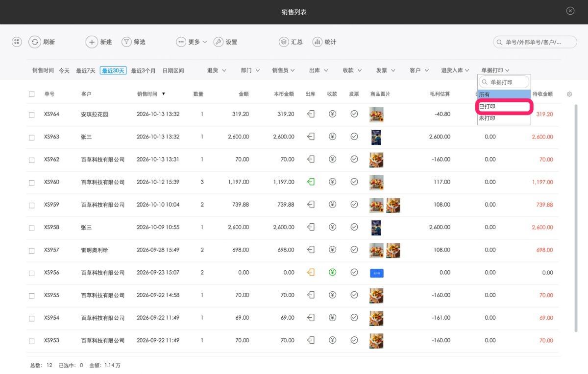588x374 pixels.
Task: Switch time filter to 最近30天
Action: click(x=113, y=70)
